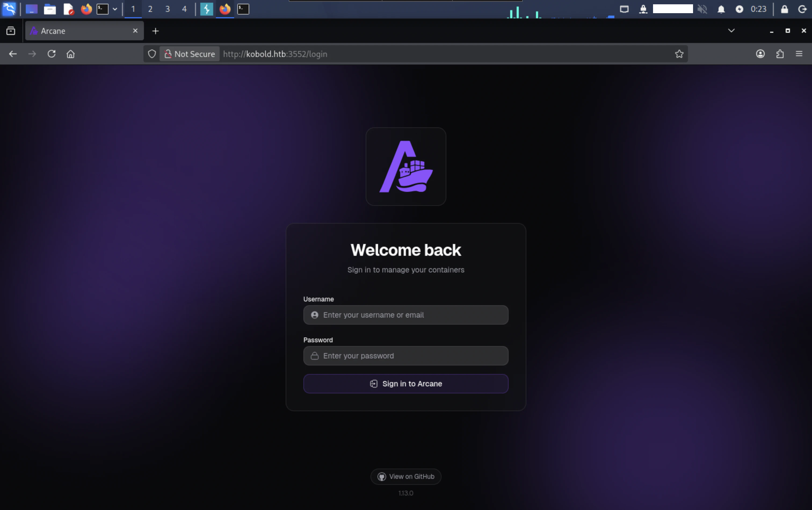The width and height of the screenshot is (812, 510).
Task: Unmute audio via the volume tray icon
Action: [x=702, y=9]
